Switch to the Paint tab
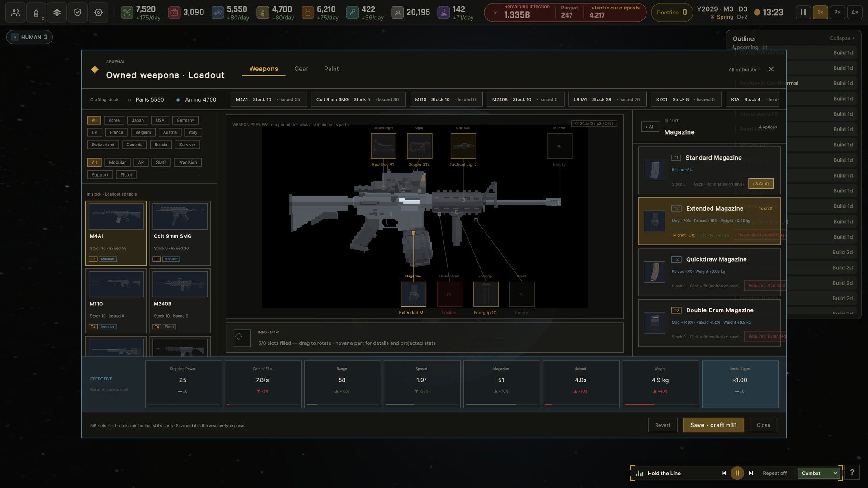The height and width of the screenshot is (488, 868). 331,69
